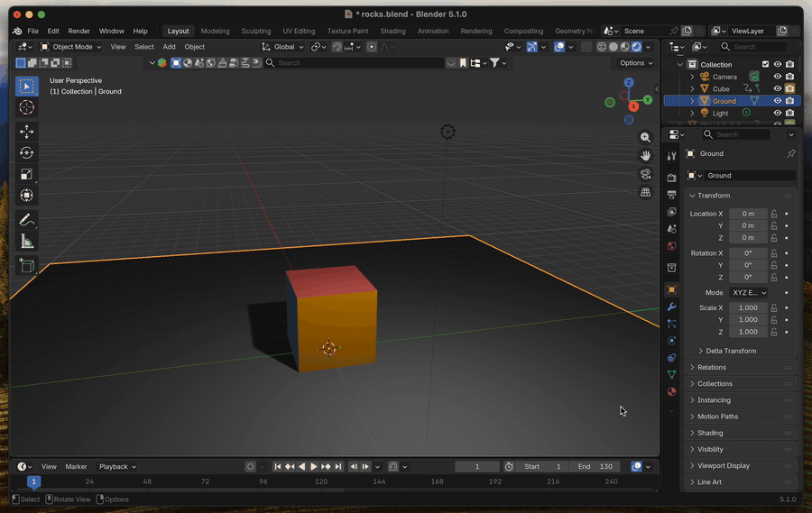
Task: Click the timeline Marker menu
Action: tap(76, 466)
